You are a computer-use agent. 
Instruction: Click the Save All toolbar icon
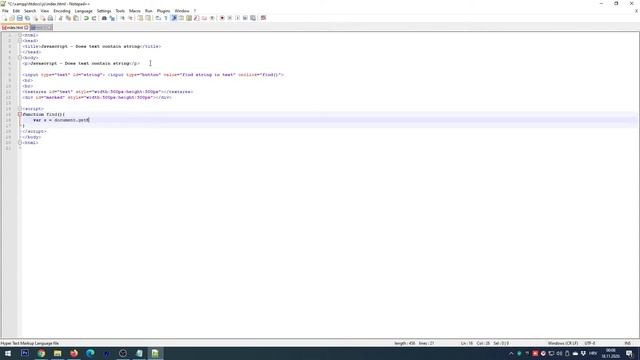click(x=27, y=18)
